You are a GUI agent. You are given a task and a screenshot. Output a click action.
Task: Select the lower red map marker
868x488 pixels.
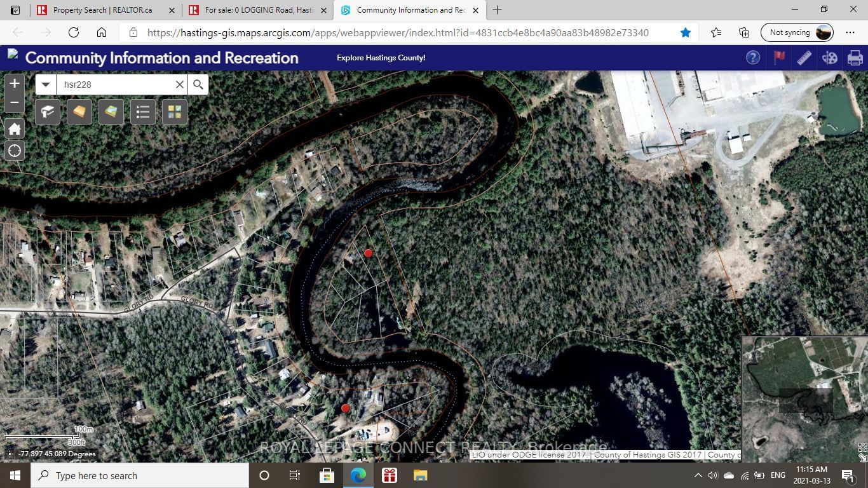pyautogui.click(x=346, y=408)
